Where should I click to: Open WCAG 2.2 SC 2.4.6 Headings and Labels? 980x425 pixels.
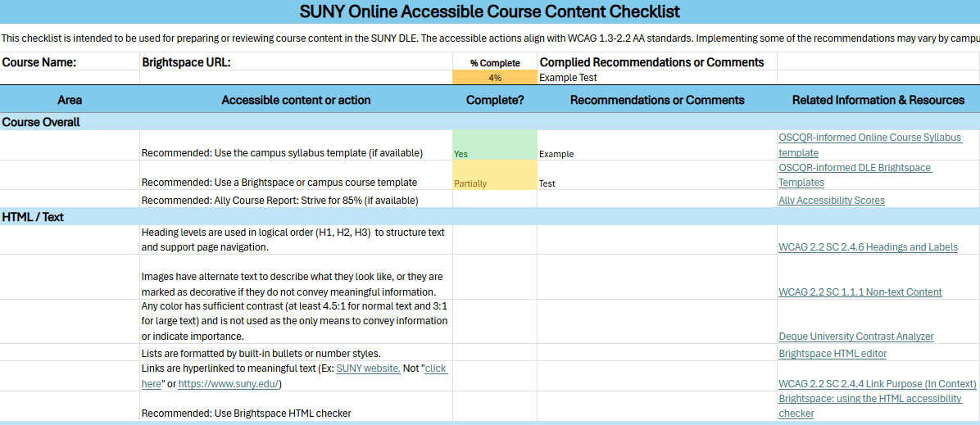pyautogui.click(x=868, y=247)
